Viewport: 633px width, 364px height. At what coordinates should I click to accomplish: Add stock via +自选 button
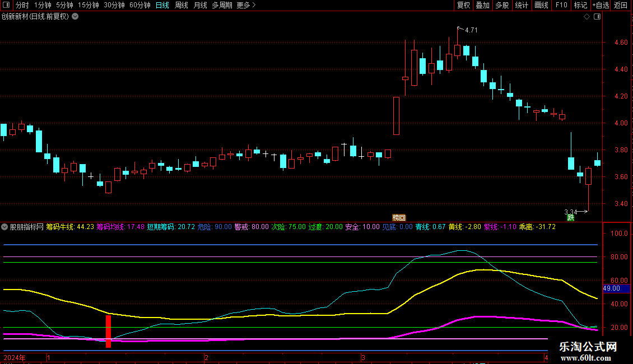click(x=599, y=5)
